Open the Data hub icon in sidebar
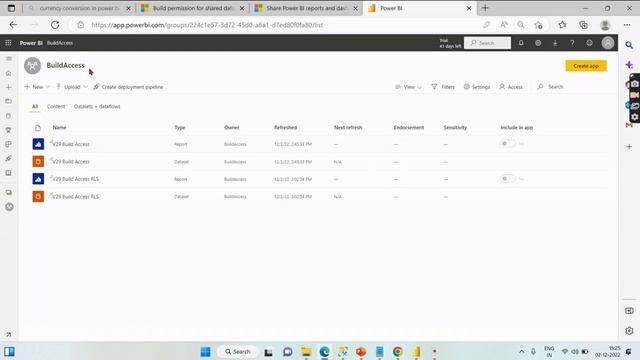Image resolution: width=640 pixels, height=360 pixels. tap(9, 116)
